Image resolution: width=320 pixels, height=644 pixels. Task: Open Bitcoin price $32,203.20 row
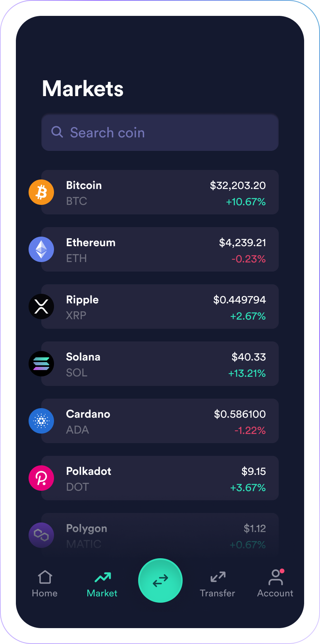click(x=160, y=192)
